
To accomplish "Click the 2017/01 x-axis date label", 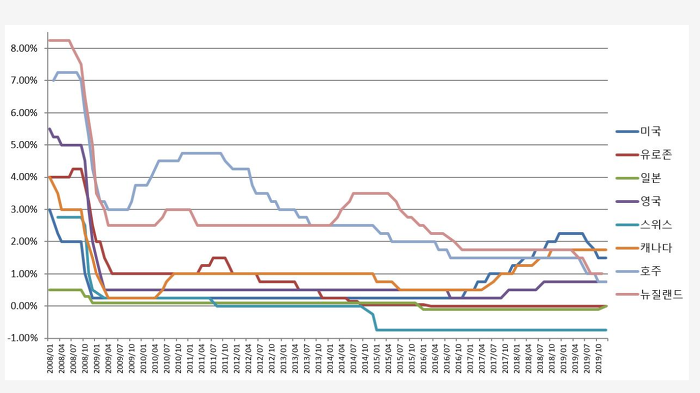I will 470,358.
